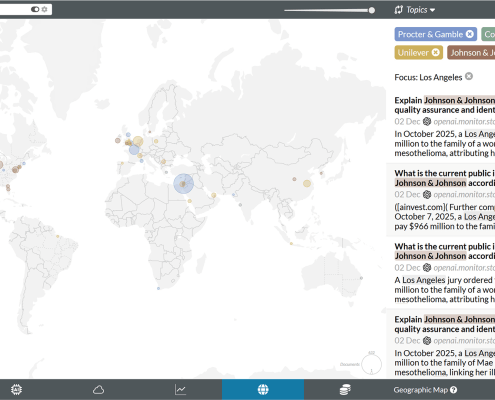Select the globe geographic map tab
Screen dimensions: 495x400
coord(263,389)
